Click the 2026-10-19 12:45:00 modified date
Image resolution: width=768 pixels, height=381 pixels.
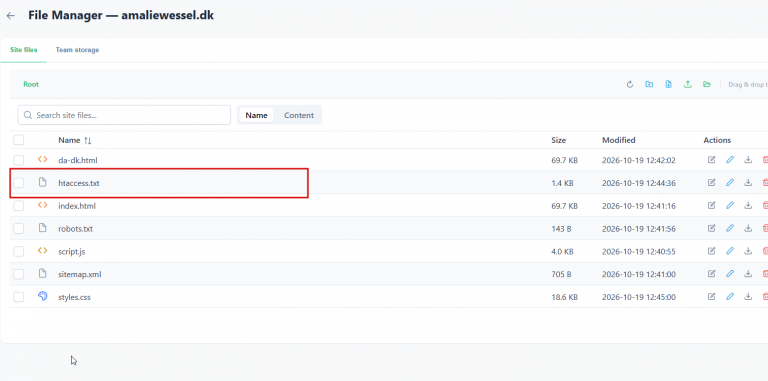click(x=639, y=297)
